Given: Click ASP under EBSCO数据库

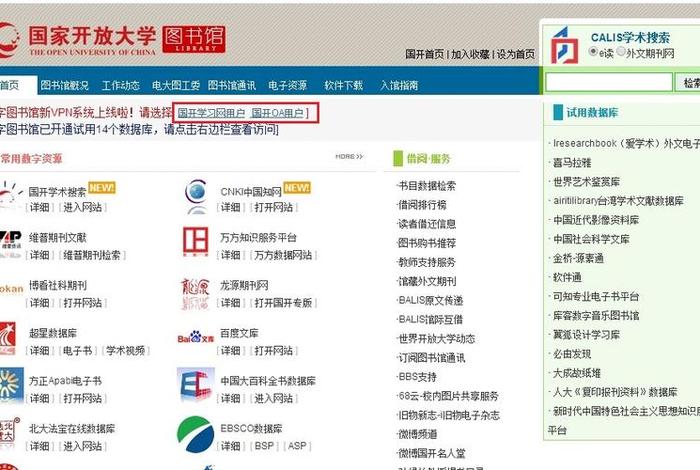Looking at the screenshot, I should coord(297,445).
